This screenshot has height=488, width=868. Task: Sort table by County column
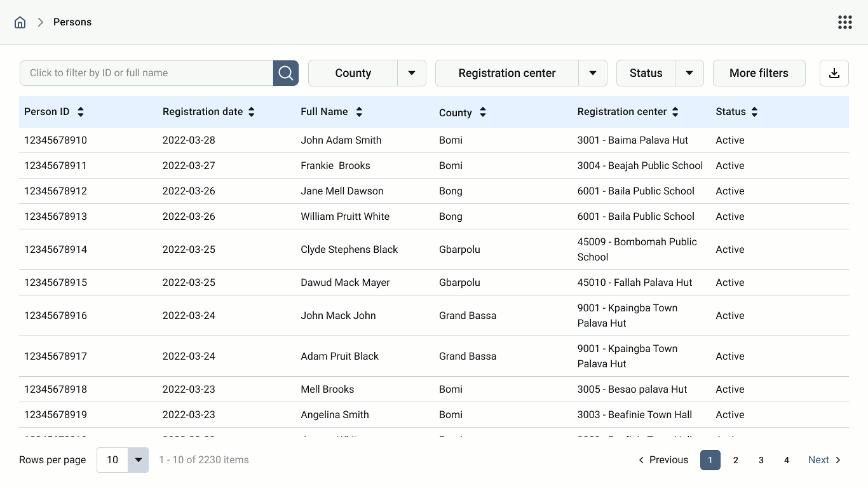(483, 112)
